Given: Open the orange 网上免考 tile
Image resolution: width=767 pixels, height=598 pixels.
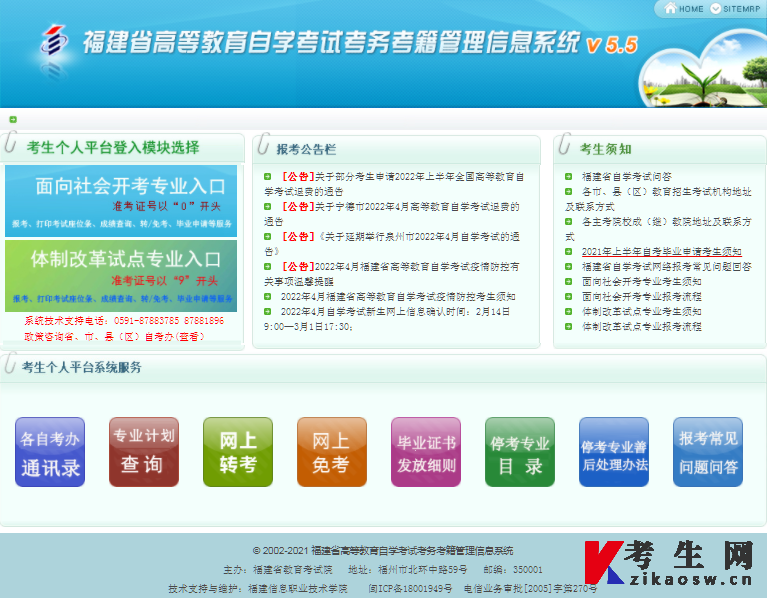Looking at the screenshot, I should pos(332,452).
